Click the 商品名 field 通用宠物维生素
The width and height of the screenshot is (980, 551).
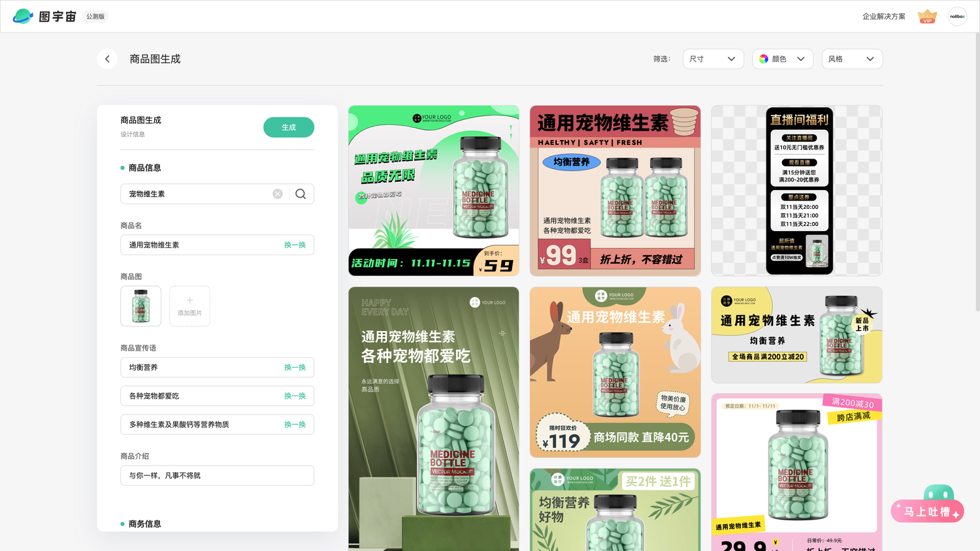point(217,245)
